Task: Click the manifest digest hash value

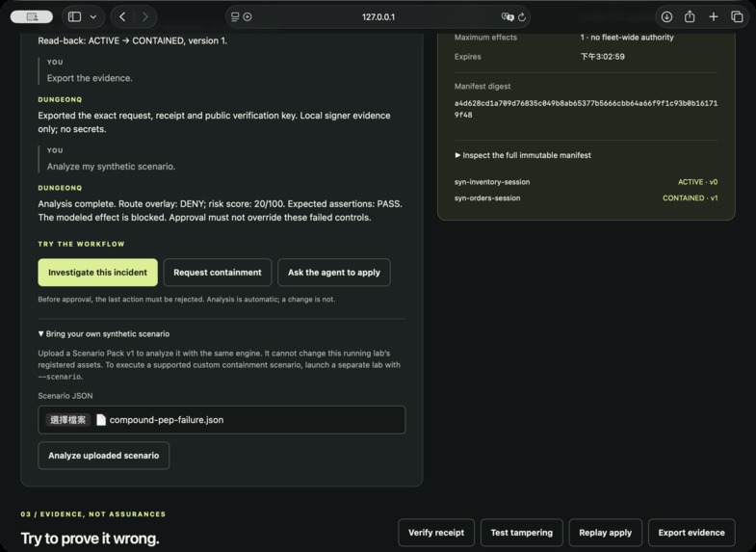Action: pos(586,109)
